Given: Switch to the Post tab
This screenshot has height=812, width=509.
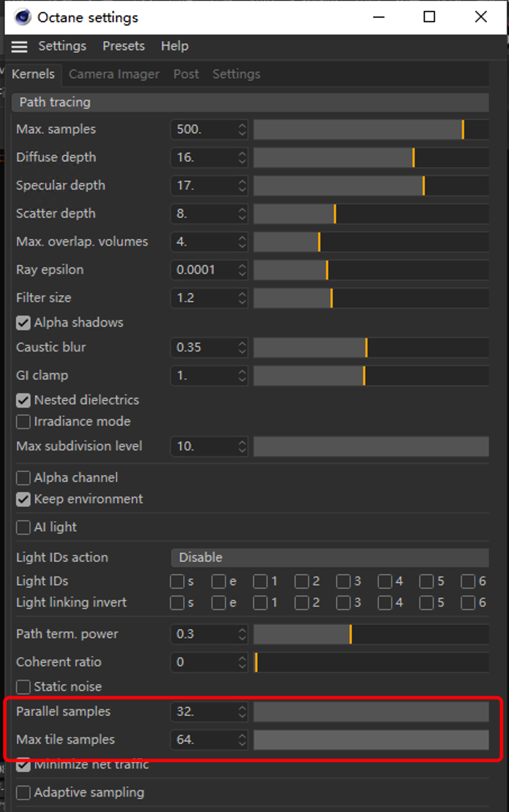Looking at the screenshot, I should (x=186, y=74).
